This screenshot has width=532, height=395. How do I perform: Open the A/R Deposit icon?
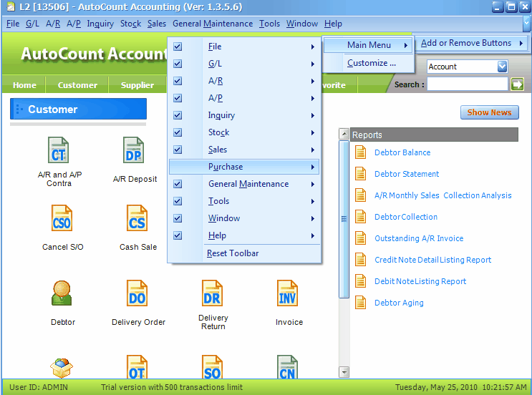click(x=133, y=150)
